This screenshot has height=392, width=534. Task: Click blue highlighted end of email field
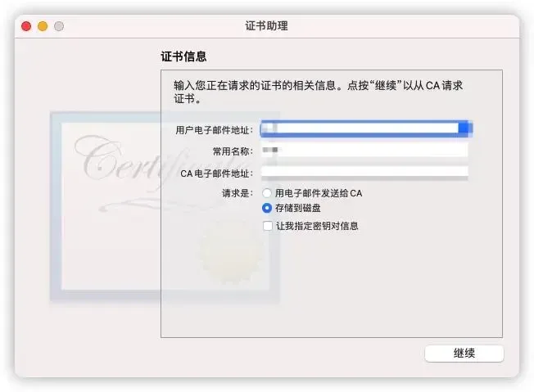(x=465, y=128)
